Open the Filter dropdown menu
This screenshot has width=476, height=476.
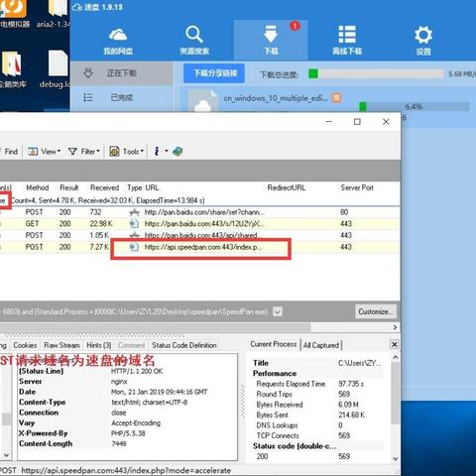pyautogui.click(x=84, y=152)
